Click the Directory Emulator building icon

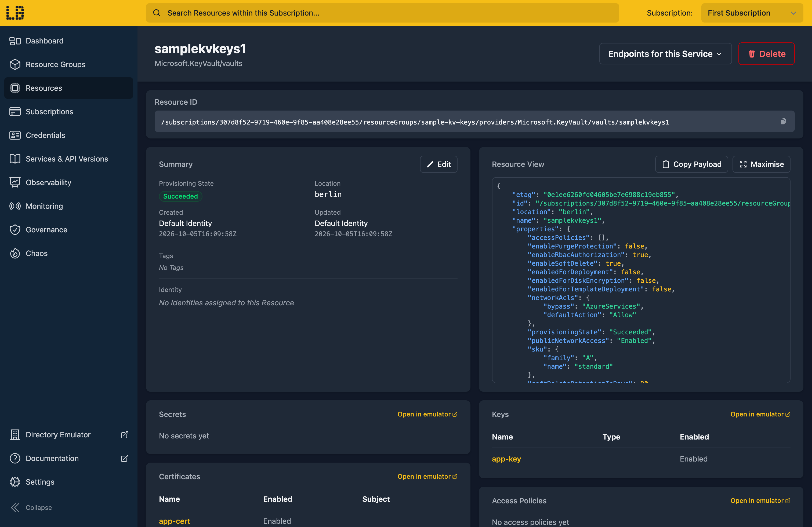click(x=15, y=435)
